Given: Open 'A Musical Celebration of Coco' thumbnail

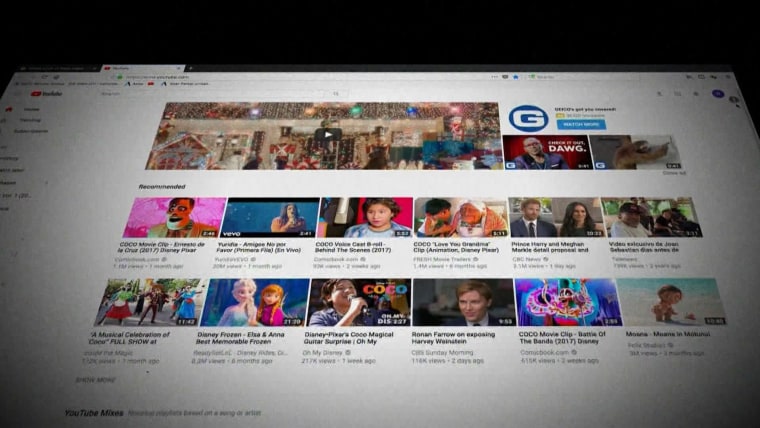Looking at the screenshot, I should (x=148, y=302).
